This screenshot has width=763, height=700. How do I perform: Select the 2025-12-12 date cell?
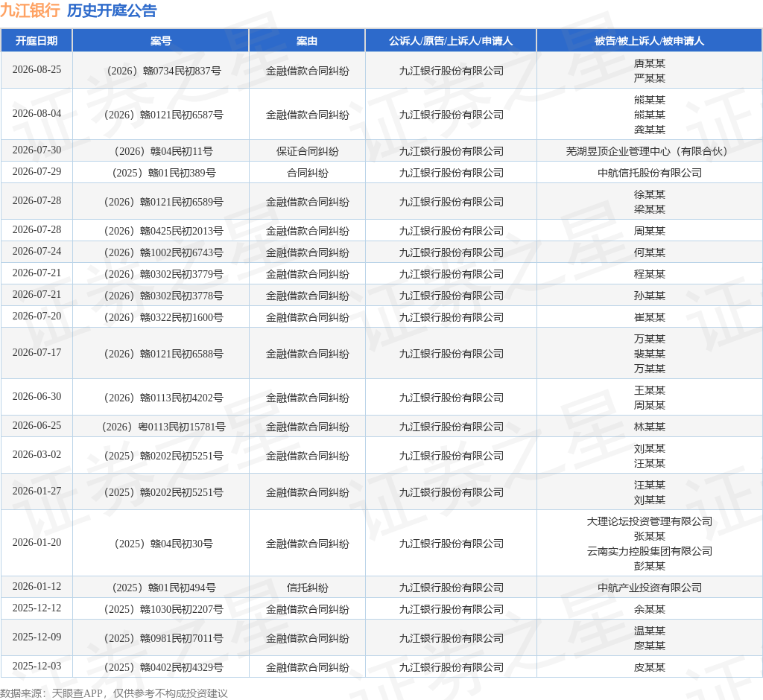37,608
